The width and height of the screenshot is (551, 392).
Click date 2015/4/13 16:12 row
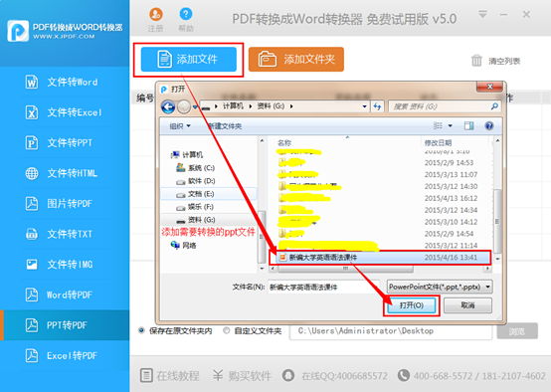tap(451, 198)
